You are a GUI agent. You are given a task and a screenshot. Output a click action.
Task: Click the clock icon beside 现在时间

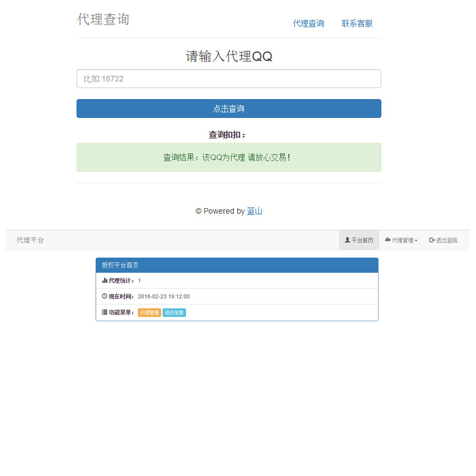104,296
